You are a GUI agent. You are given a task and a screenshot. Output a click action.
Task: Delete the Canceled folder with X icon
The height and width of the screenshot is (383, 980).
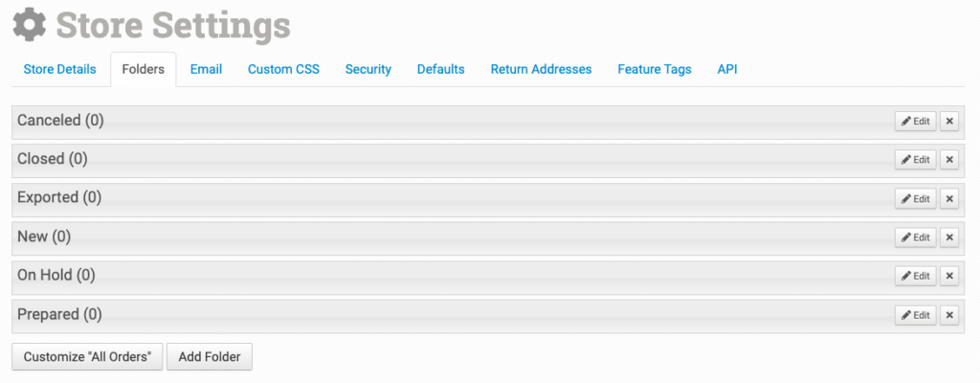[949, 122]
